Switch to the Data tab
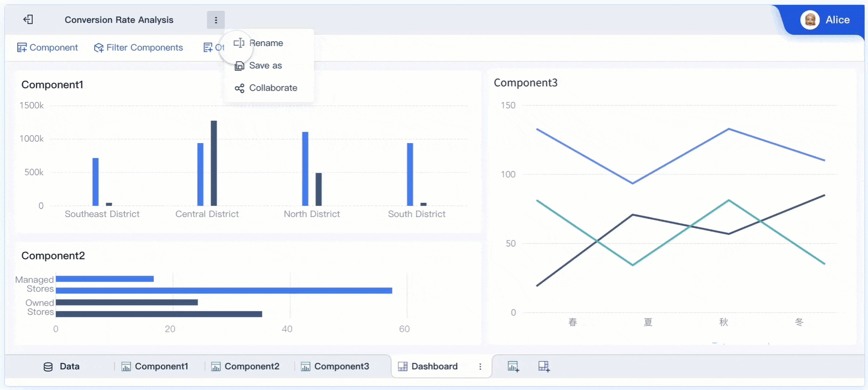This screenshot has width=868, height=390. (69, 366)
